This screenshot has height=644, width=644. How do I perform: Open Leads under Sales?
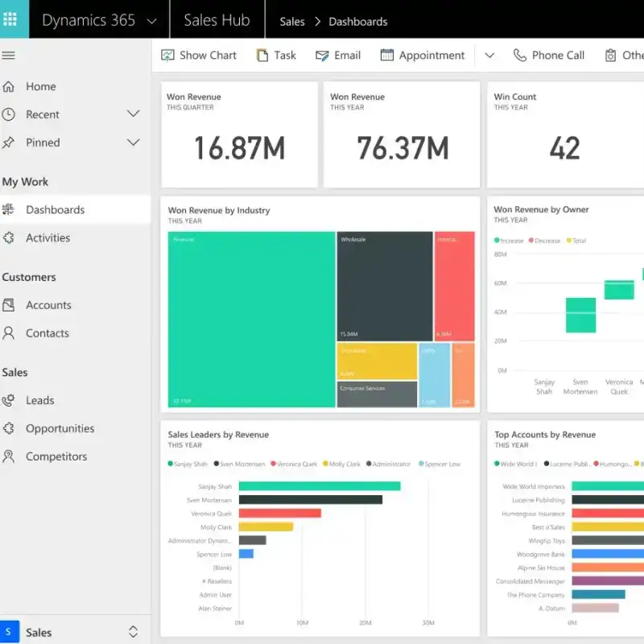tap(75, 400)
